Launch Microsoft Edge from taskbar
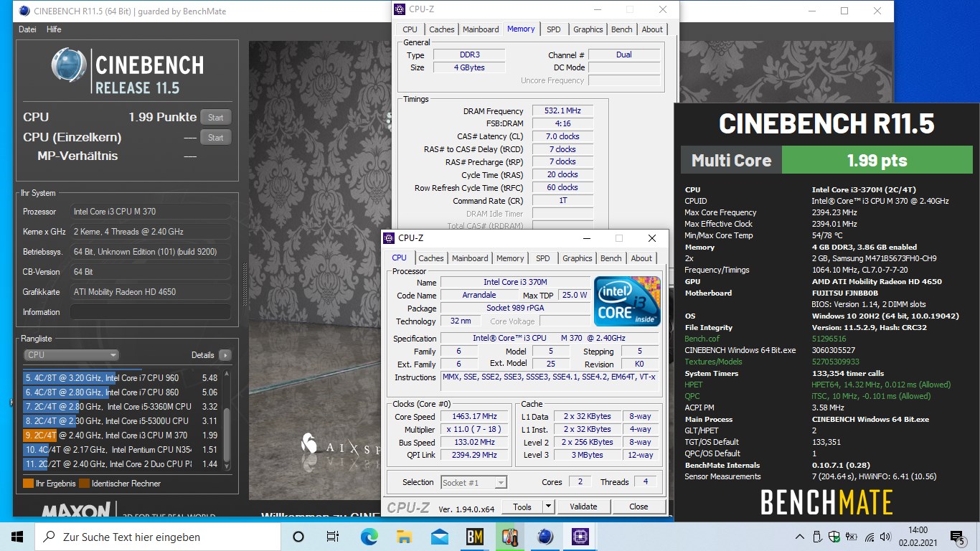 tap(369, 537)
